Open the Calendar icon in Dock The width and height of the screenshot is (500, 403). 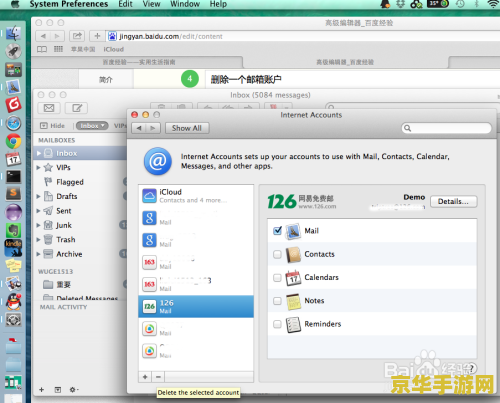click(x=13, y=159)
